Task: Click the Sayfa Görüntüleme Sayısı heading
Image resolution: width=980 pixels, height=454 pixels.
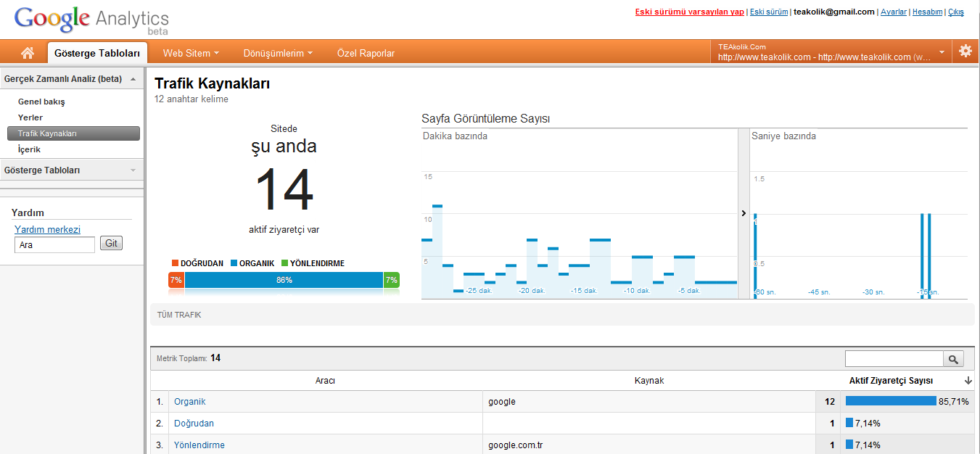Action: click(x=485, y=119)
